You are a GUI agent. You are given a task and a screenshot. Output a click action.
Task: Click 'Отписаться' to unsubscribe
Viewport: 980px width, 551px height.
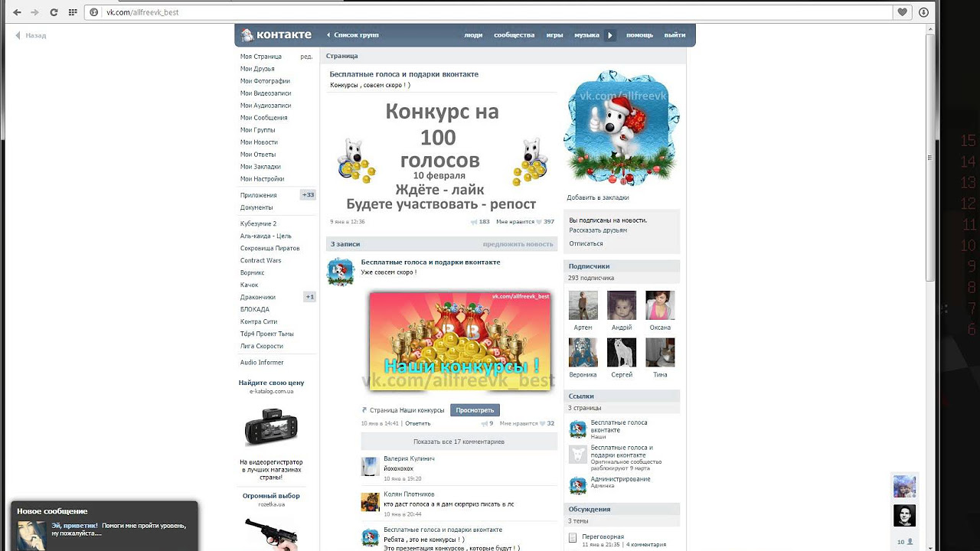point(586,243)
